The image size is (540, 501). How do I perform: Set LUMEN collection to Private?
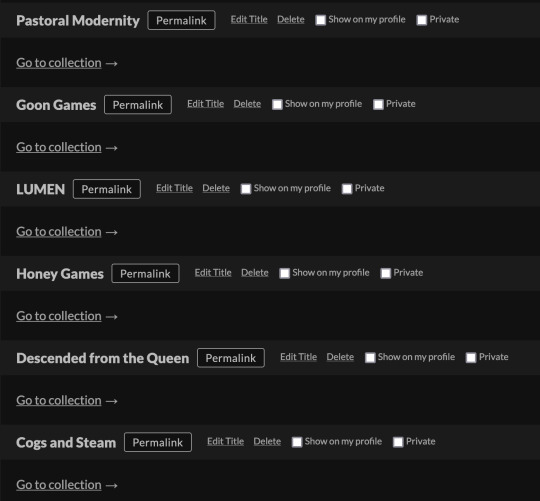pyautogui.click(x=347, y=189)
